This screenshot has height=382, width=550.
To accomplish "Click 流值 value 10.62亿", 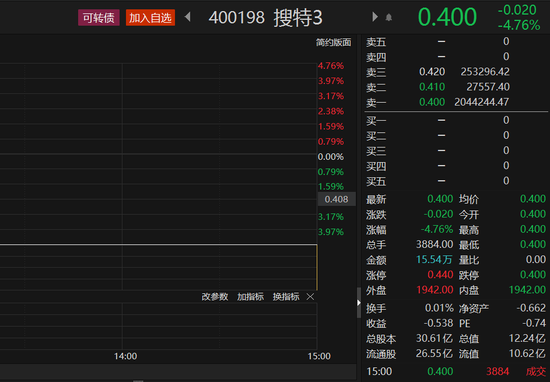I will (x=527, y=354).
